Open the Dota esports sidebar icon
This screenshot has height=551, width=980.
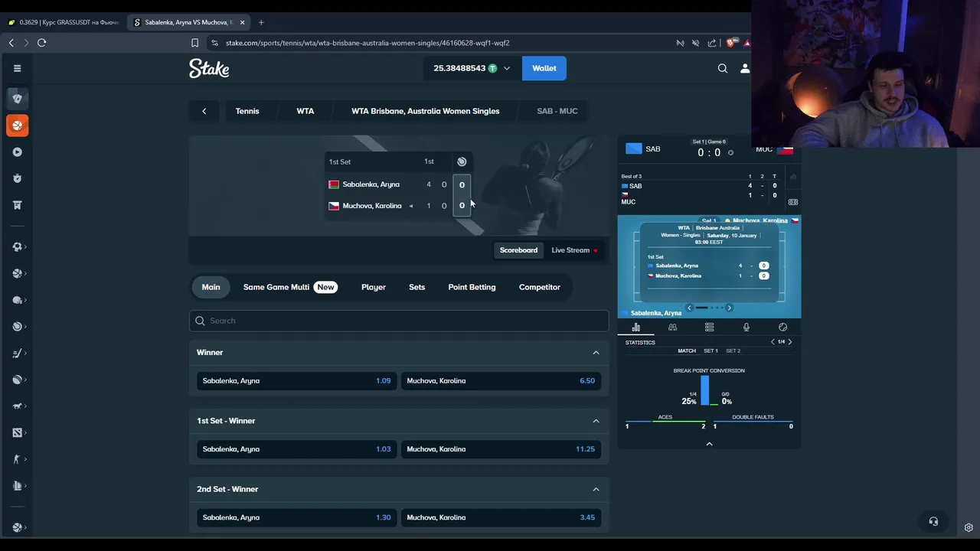tap(17, 432)
